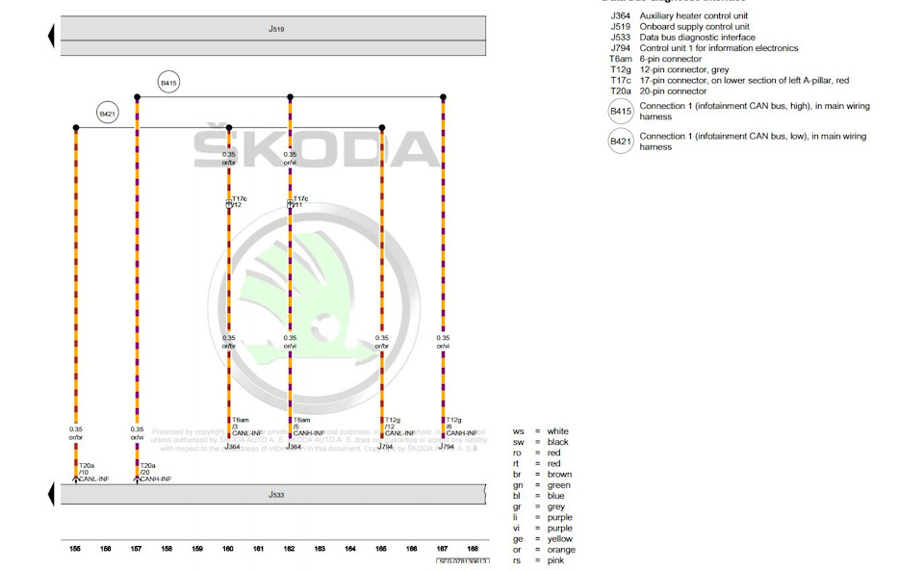This screenshot has width=924, height=570.
Task: Select the B421 connection circle in the wiring diagram
Action: pos(107,114)
